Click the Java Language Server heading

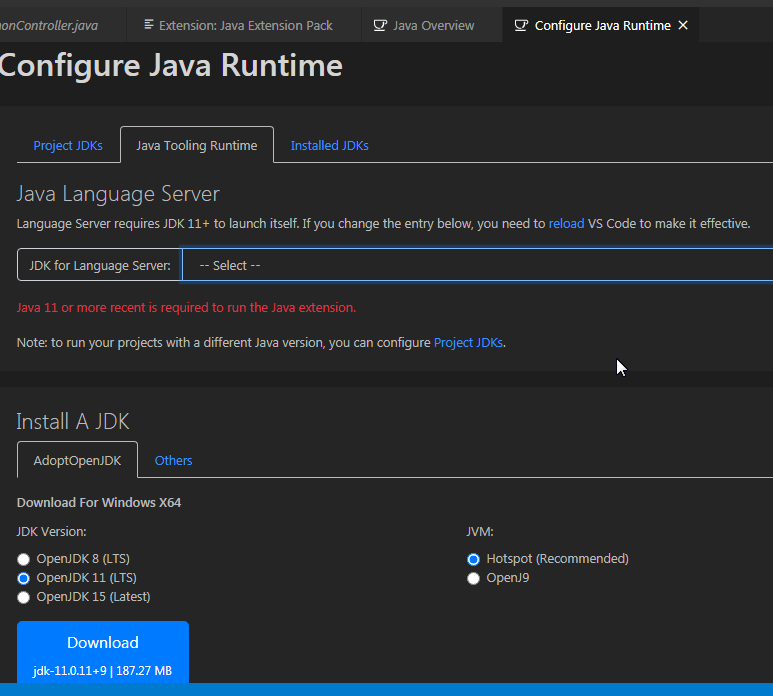(118, 194)
